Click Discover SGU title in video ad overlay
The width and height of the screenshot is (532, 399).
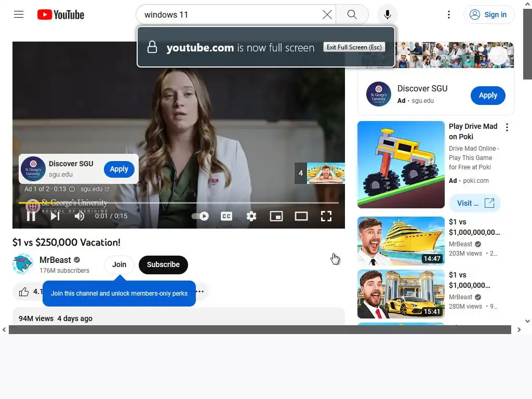(71, 164)
